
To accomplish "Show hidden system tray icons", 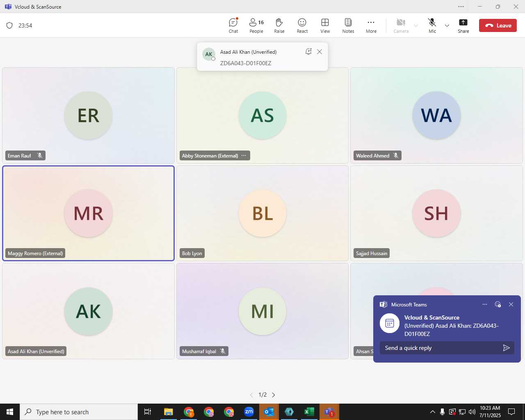I will pos(432,412).
